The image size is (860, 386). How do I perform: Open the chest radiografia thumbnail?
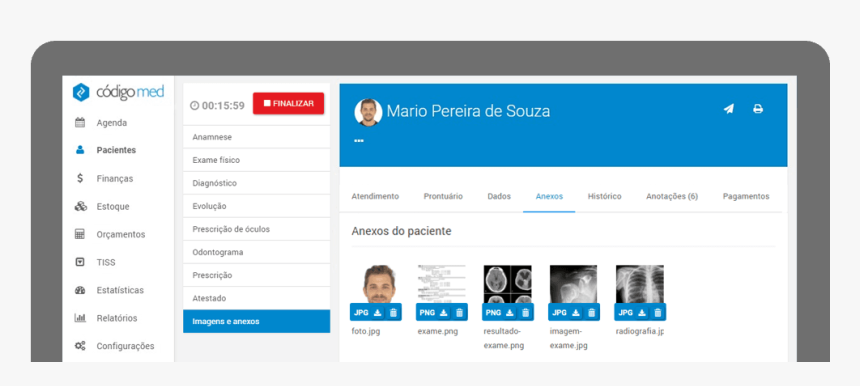[640, 284]
